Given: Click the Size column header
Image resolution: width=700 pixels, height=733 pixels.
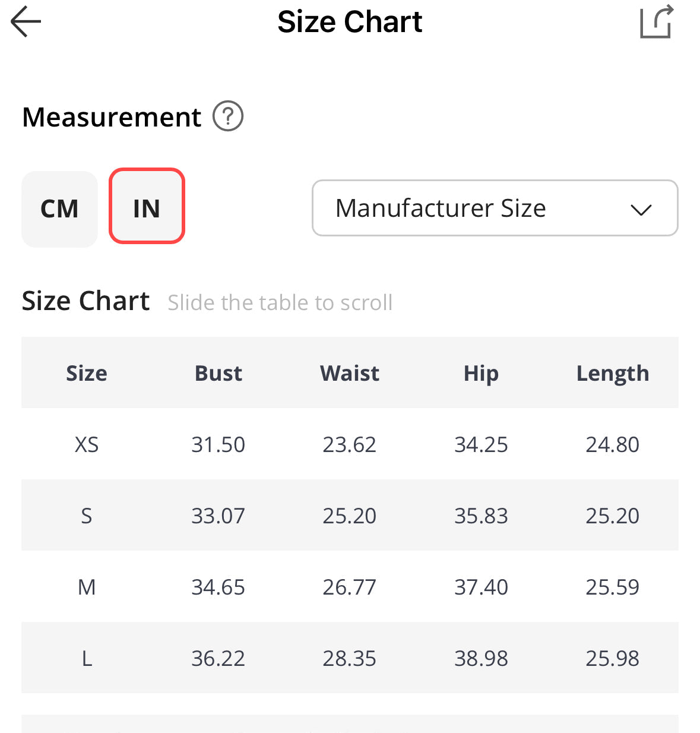Looking at the screenshot, I should click(x=87, y=373).
